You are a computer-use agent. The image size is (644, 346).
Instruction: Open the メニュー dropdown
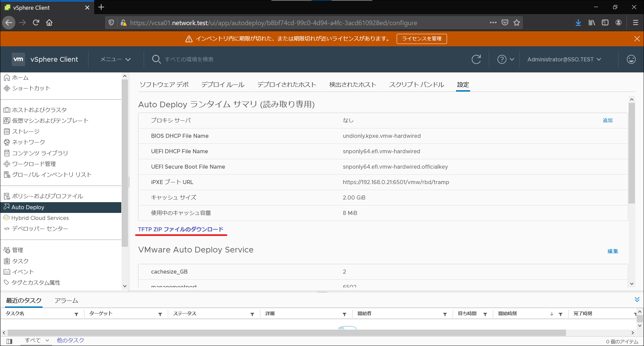[115, 59]
